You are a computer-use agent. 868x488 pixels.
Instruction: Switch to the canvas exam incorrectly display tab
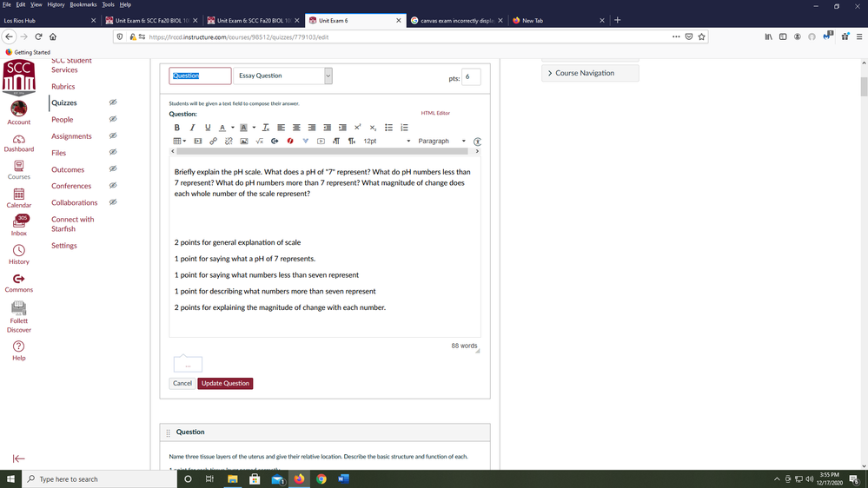(457, 21)
